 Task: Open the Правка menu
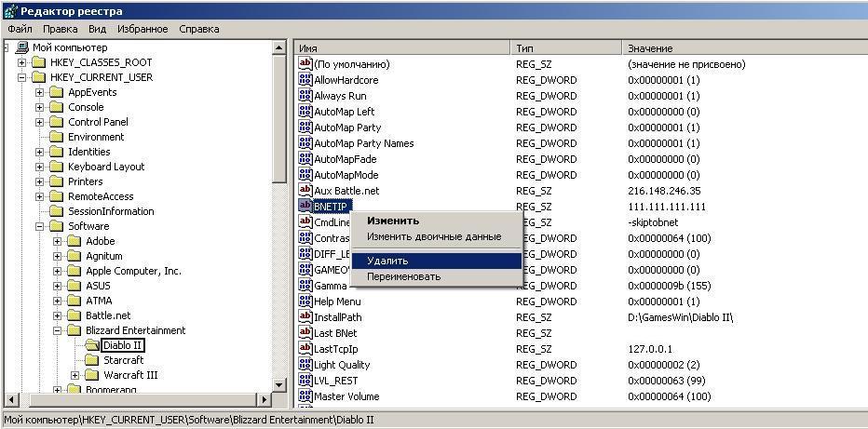pos(60,29)
